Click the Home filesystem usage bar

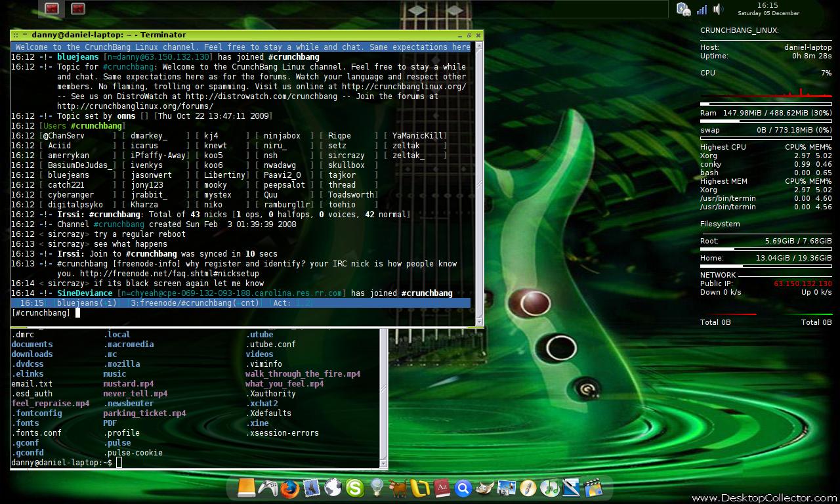(x=766, y=266)
